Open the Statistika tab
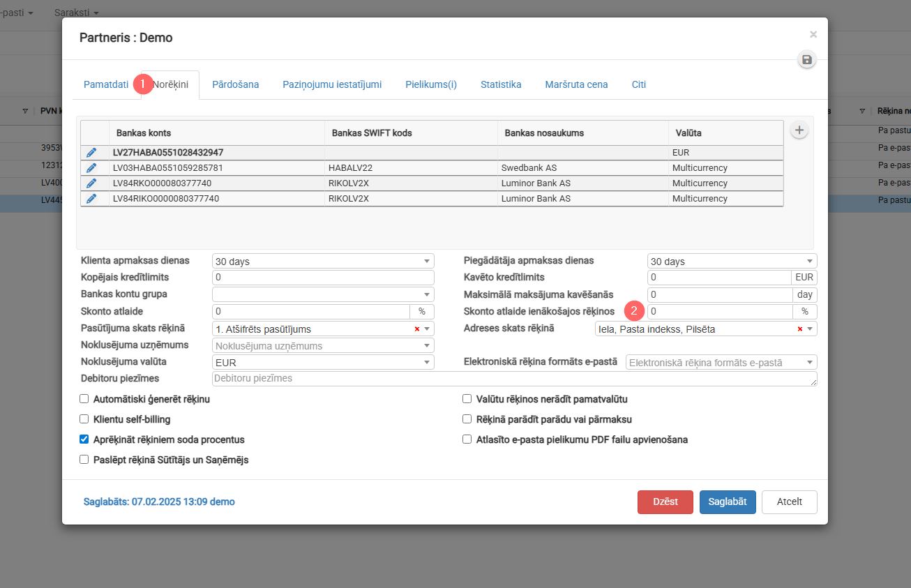The height and width of the screenshot is (588, 911). (501, 84)
